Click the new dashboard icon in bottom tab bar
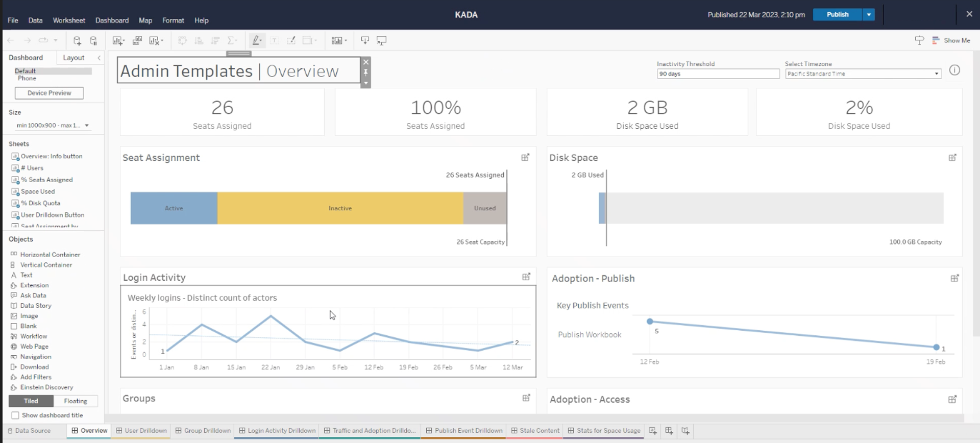The image size is (980, 443). click(x=669, y=431)
